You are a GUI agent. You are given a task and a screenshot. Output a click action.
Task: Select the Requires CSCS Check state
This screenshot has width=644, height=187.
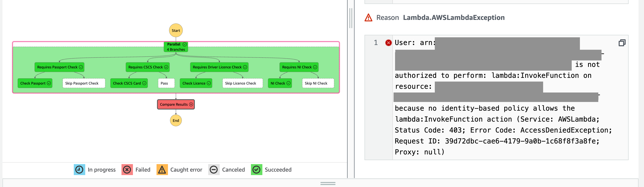148,67
